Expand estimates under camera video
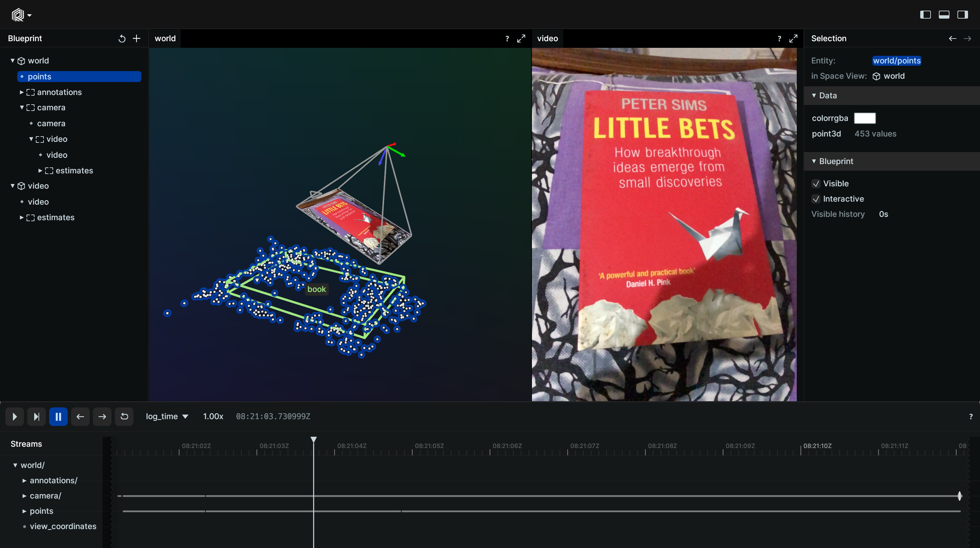This screenshot has width=980, height=548. (x=40, y=170)
